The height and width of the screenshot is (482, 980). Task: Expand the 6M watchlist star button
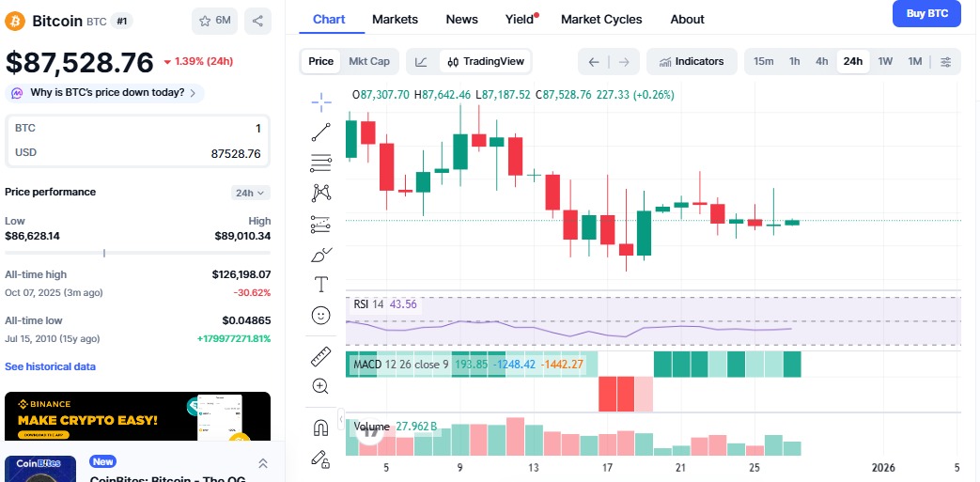(214, 20)
